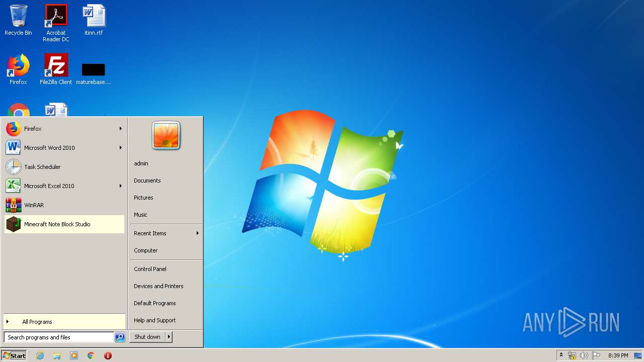Focus the Search programs and files box
Viewport: 644px width, 362px height.
(59, 337)
